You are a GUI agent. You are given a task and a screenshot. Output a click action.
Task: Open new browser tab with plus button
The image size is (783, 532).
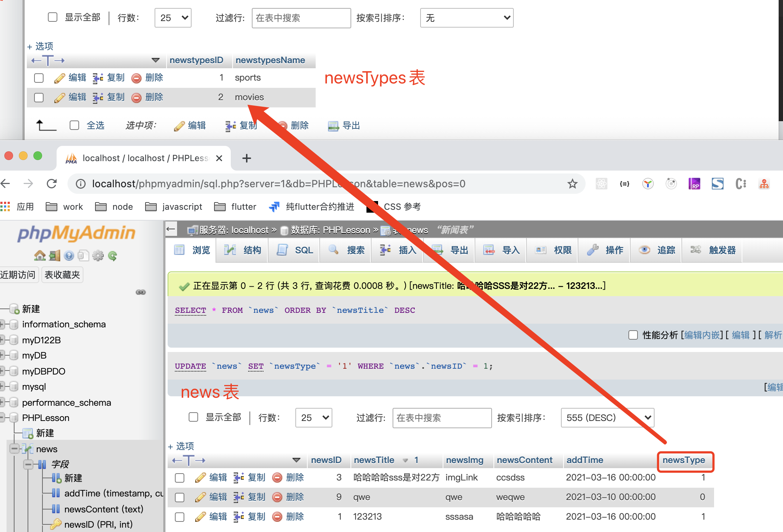pyautogui.click(x=246, y=158)
